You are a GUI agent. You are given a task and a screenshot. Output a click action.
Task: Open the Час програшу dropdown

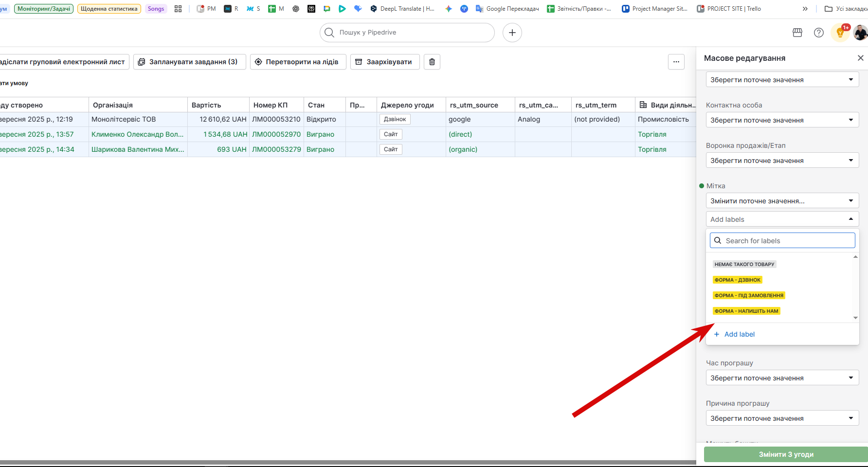click(782, 378)
